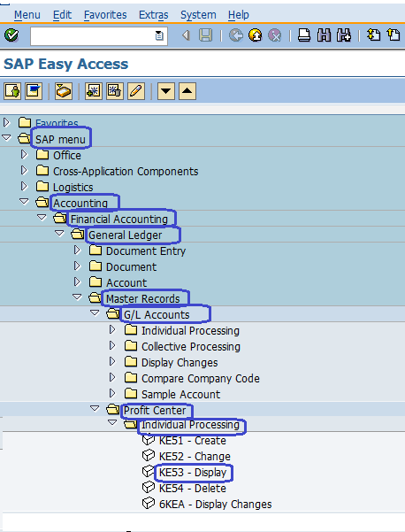Click the Back arrow icon in toolbar
This screenshot has width=405, height=532.
click(x=186, y=35)
